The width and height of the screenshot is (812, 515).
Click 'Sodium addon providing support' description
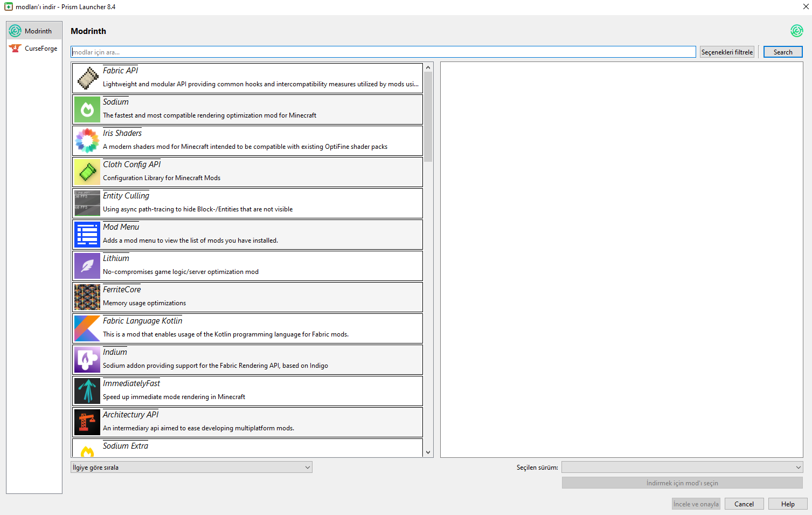(216, 366)
